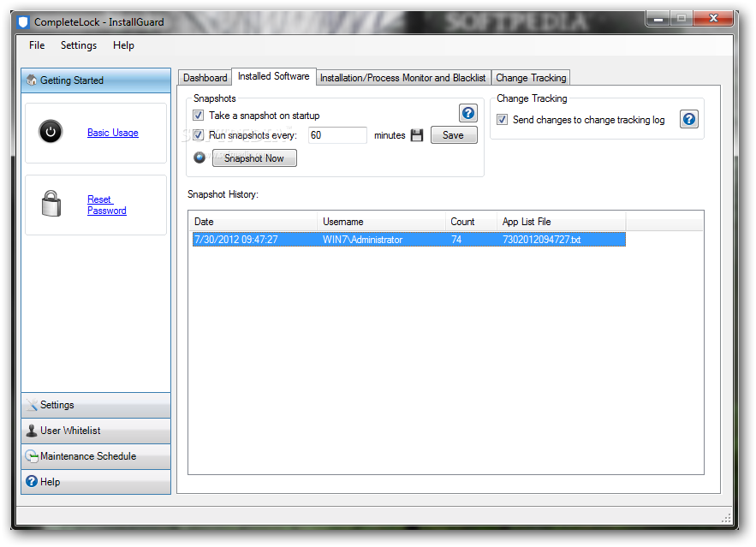Click file name 7302012094727.txt
756x547 pixels.
pyautogui.click(x=541, y=240)
